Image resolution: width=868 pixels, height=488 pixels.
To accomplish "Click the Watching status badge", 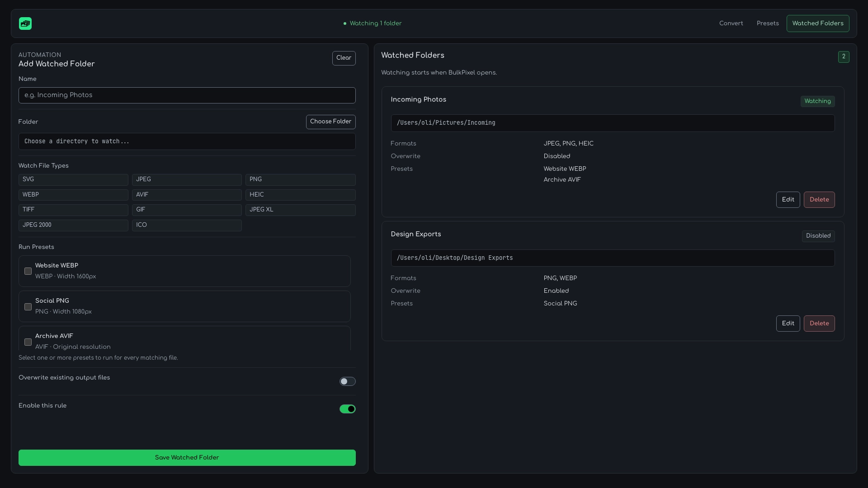I will 817,101.
